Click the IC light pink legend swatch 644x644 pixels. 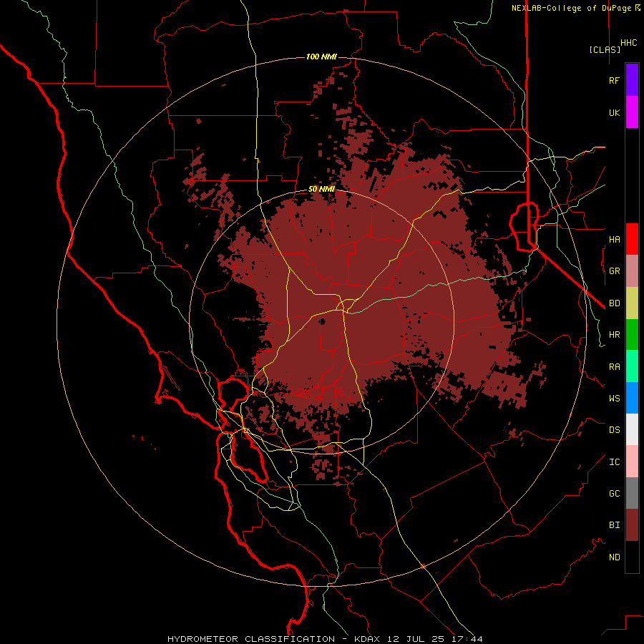[632, 462]
